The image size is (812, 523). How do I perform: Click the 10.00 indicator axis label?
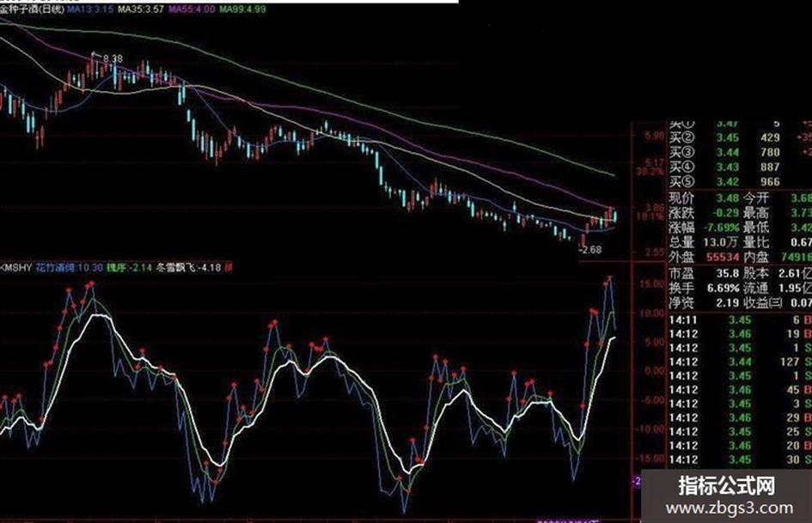pos(652,313)
